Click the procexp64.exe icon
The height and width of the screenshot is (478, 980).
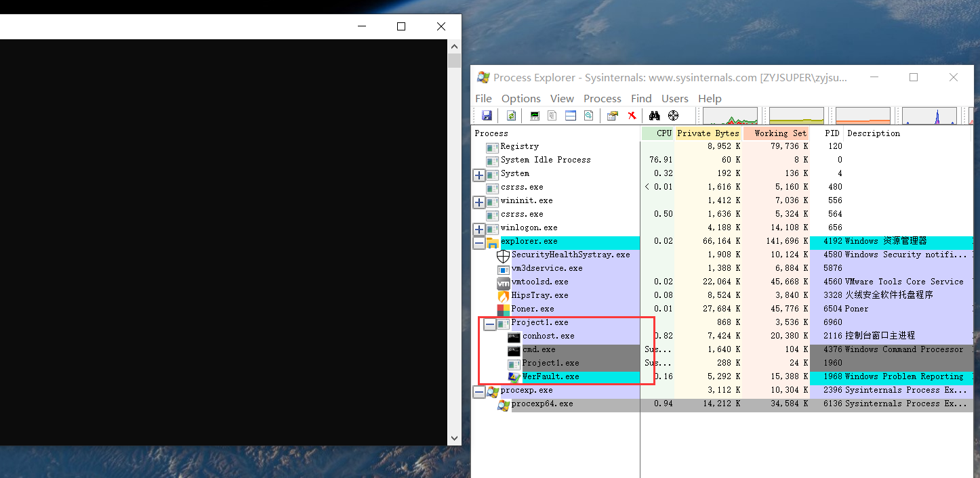coord(504,404)
